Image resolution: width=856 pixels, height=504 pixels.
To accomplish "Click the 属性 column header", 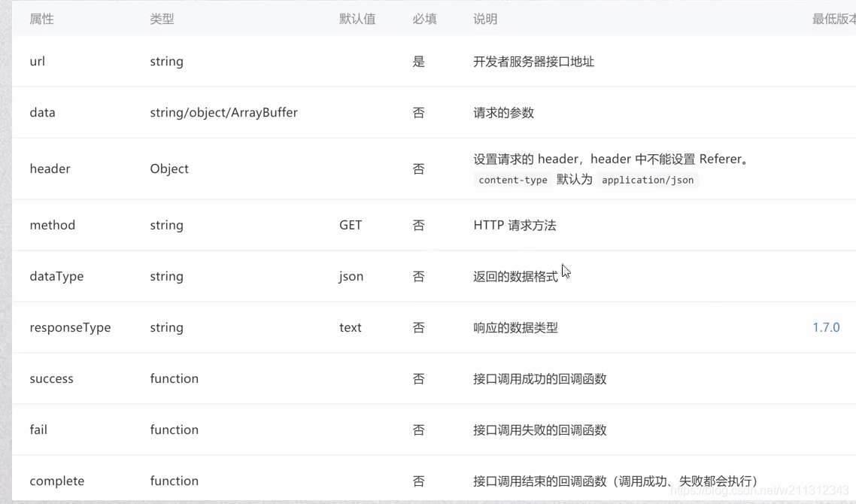I will tap(41, 19).
